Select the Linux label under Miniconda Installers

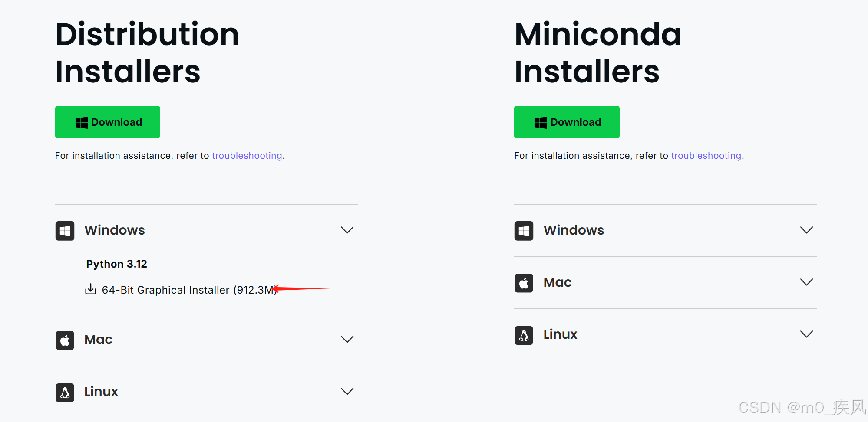tap(560, 334)
